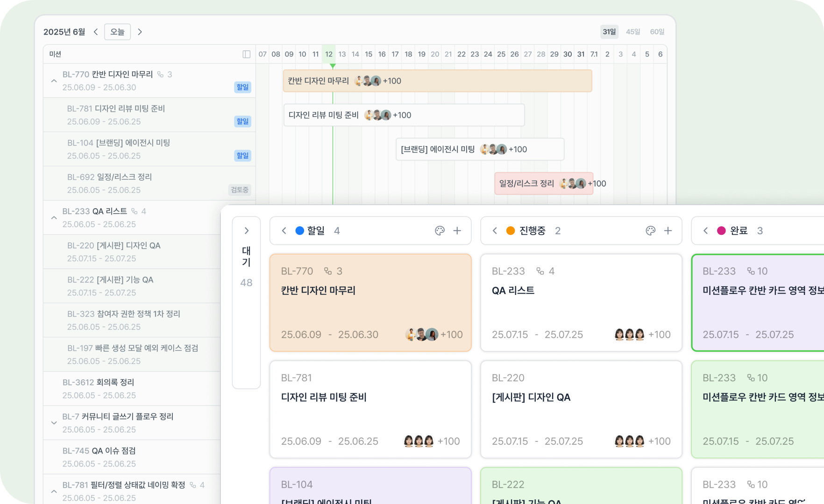Select the 일정/리스크 정리 timeline bar
Screen dimensions: 824x504
pyautogui.click(x=544, y=183)
